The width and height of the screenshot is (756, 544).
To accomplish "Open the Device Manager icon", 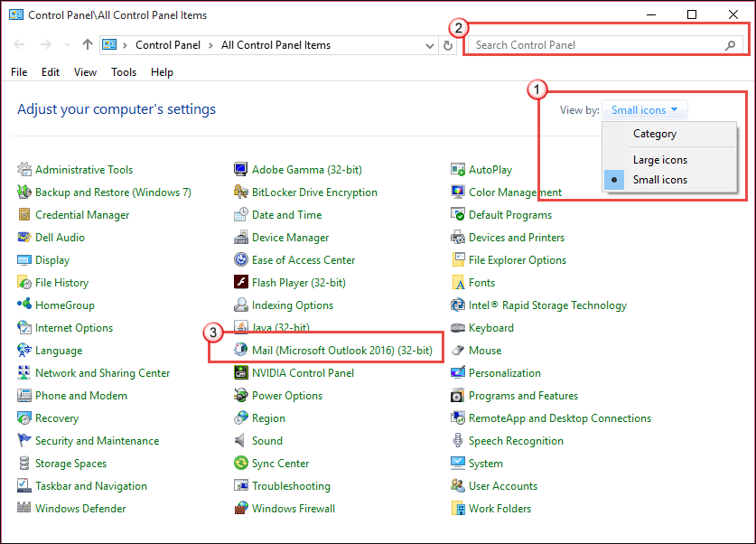I will click(241, 238).
